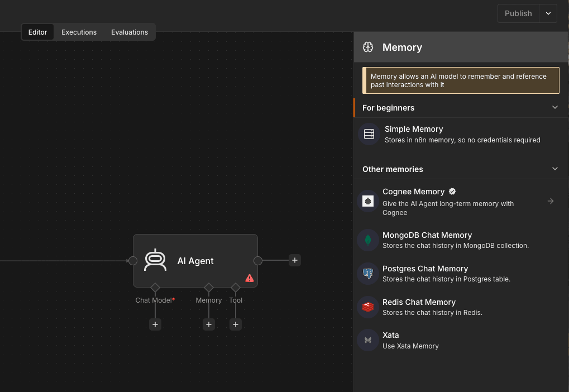Click 'Use Xata Memory' description text
The image size is (569, 392).
(x=410, y=346)
